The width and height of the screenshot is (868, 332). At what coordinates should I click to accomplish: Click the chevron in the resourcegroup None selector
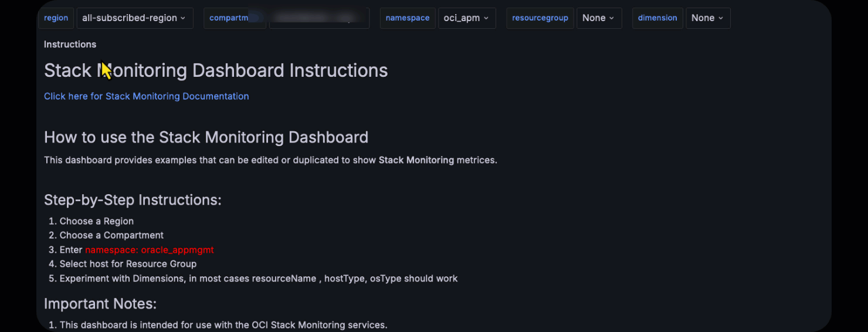coord(612,18)
